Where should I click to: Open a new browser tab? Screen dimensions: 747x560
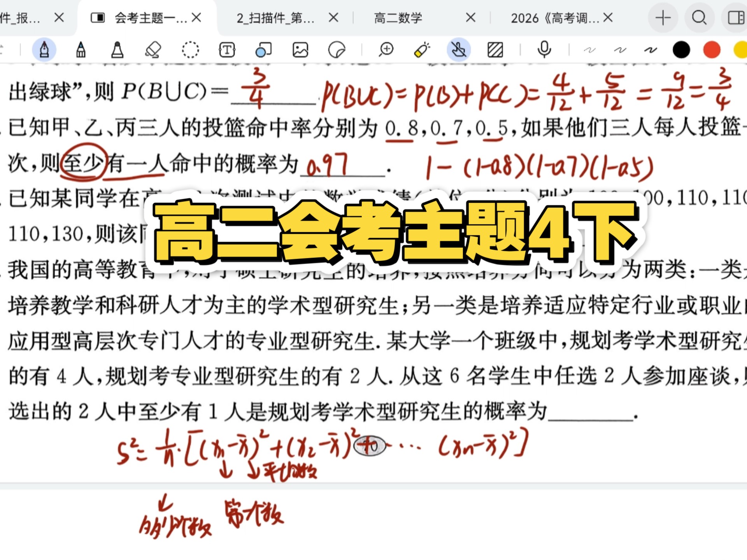click(663, 17)
